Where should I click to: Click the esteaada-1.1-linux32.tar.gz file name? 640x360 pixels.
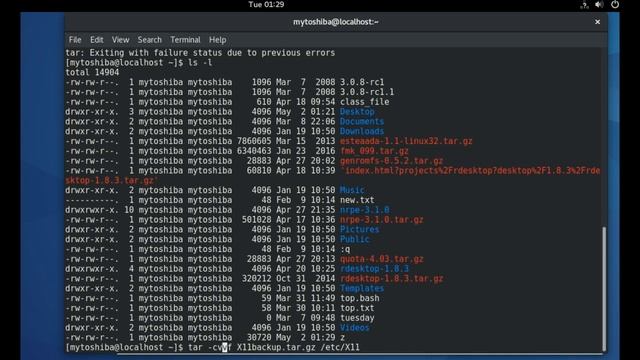tap(406, 141)
